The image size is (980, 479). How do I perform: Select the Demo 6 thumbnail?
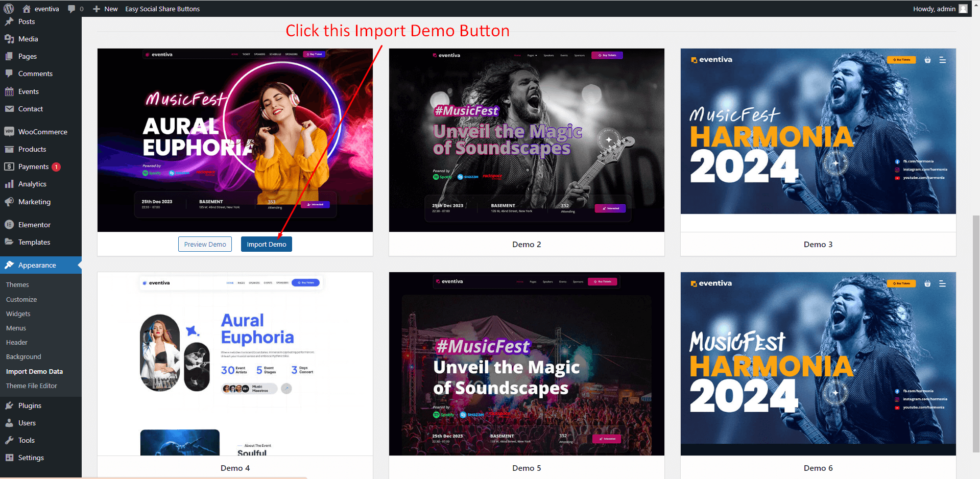click(x=818, y=364)
